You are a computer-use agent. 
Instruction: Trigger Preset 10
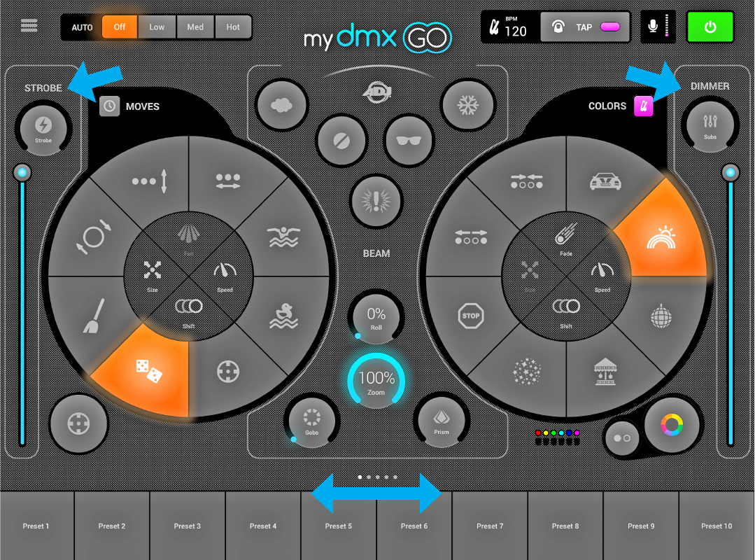[717, 526]
